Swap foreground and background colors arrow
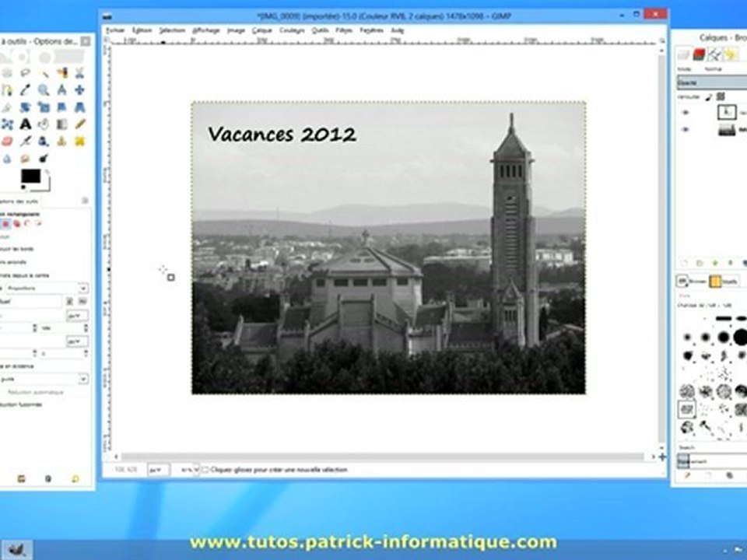Image resolution: width=747 pixels, height=560 pixels. [47, 172]
